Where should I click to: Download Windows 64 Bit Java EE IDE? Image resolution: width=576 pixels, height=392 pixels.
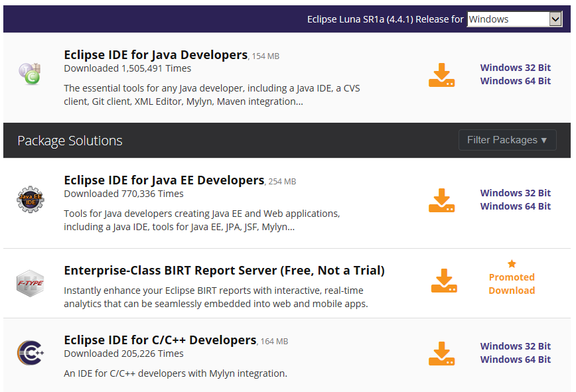pos(516,206)
